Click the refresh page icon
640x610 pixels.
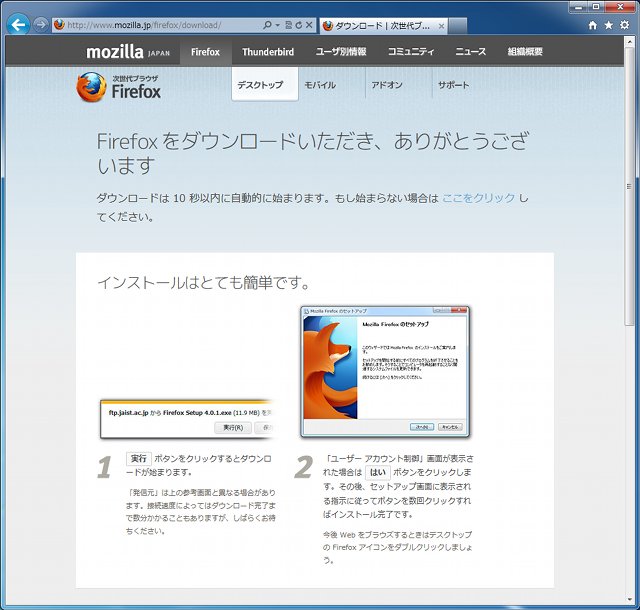point(298,25)
